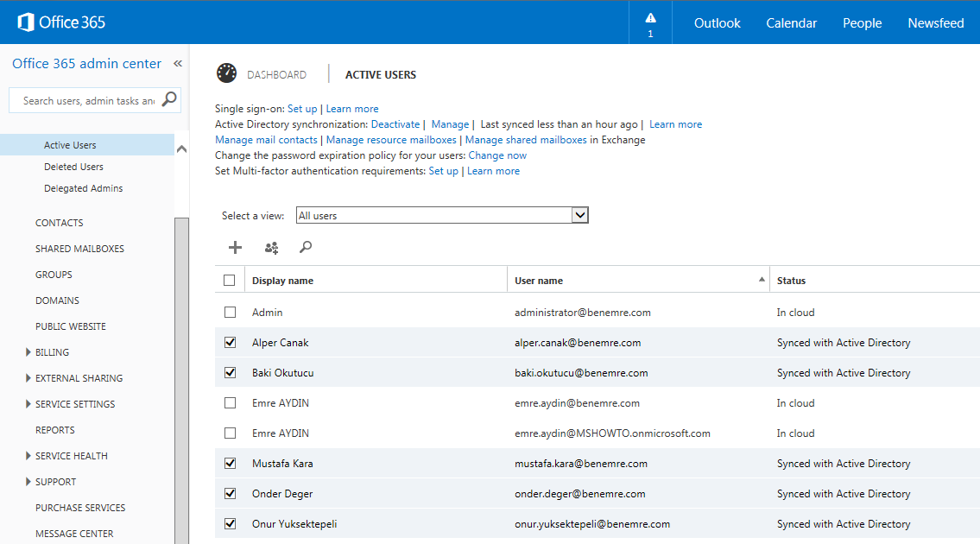The height and width of the screenshot is (544, 980).
Task: Expand the SUPPORT section
Action: coord(28,482)
